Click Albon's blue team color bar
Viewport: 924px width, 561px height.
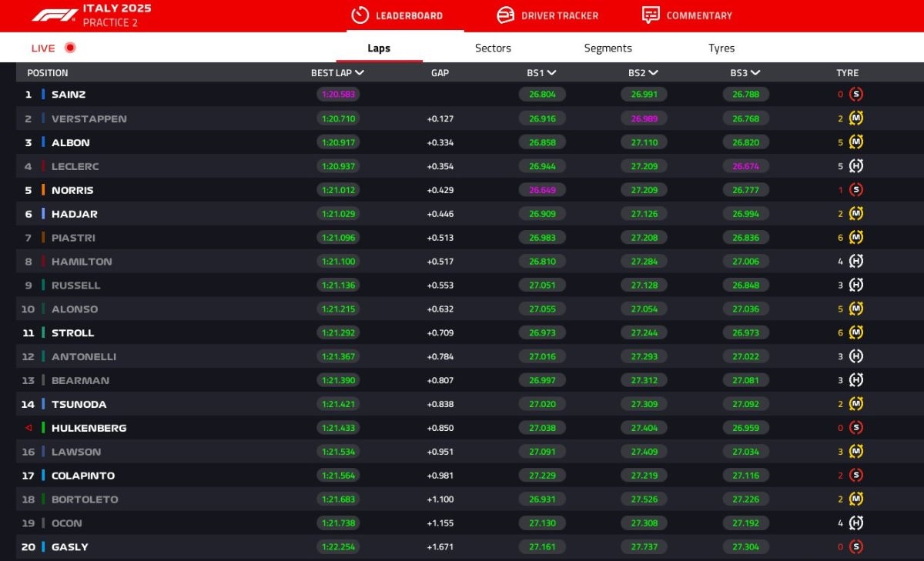point(43,142)
